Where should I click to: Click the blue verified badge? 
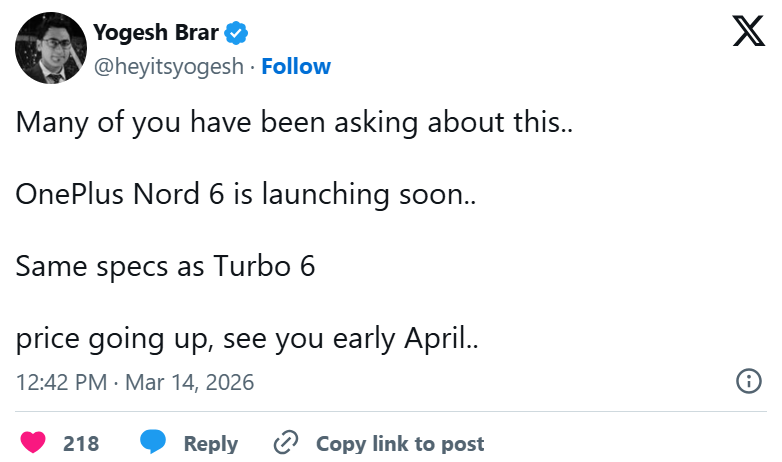click(x=236, y=33)
